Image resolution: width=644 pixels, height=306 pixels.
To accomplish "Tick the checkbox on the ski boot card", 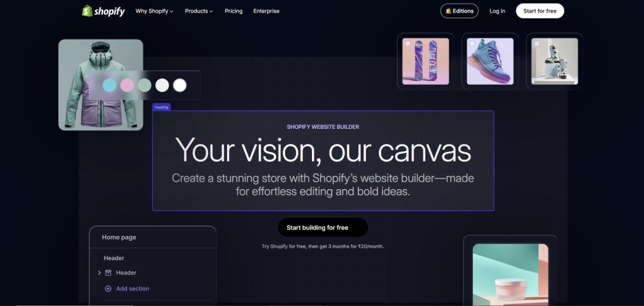I will click(x=537, y=43).
